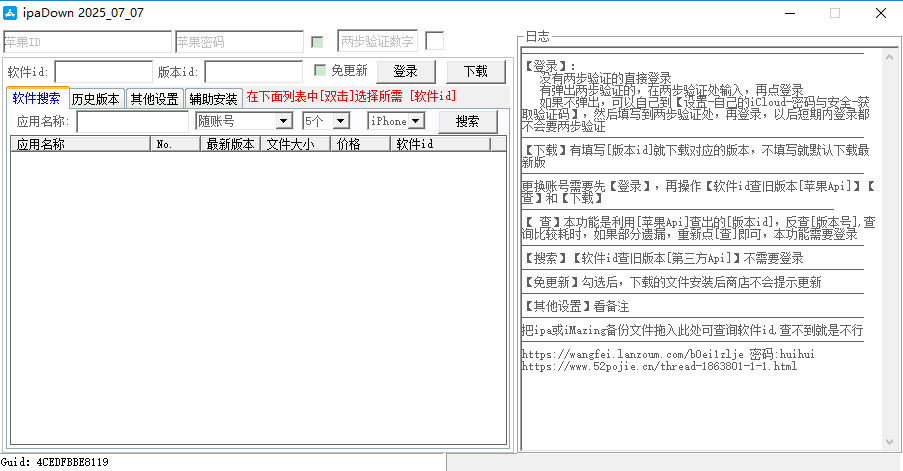Select the 辅助安装 tab
Viewport: 903px width, 471px height.
[x=213, y=98]
